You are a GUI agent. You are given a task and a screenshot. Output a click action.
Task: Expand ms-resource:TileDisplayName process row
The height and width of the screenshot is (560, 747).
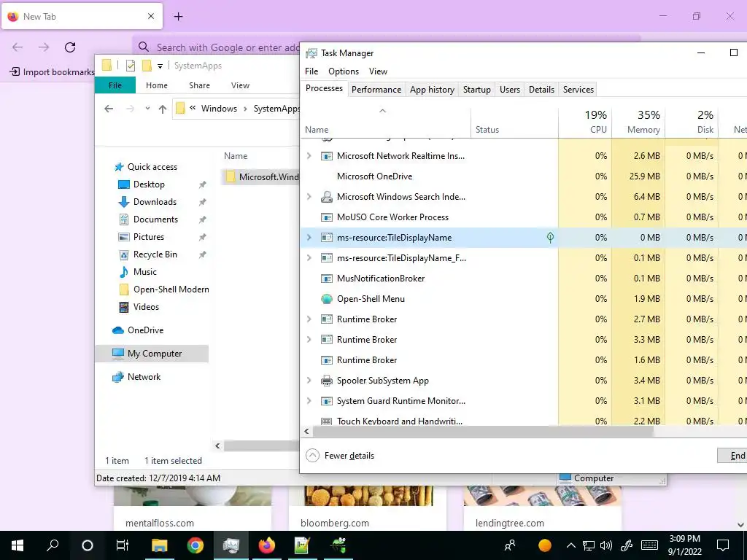coord(309,237)
